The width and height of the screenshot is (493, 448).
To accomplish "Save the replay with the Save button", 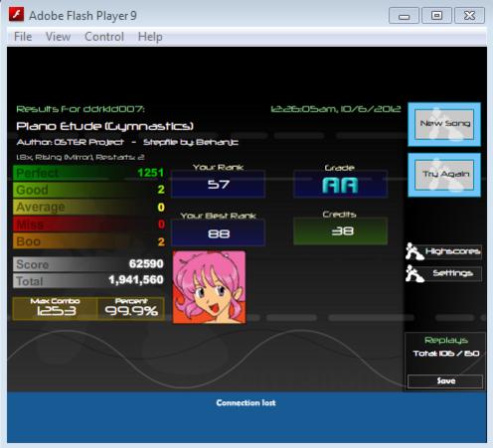I will coord(445,381).
